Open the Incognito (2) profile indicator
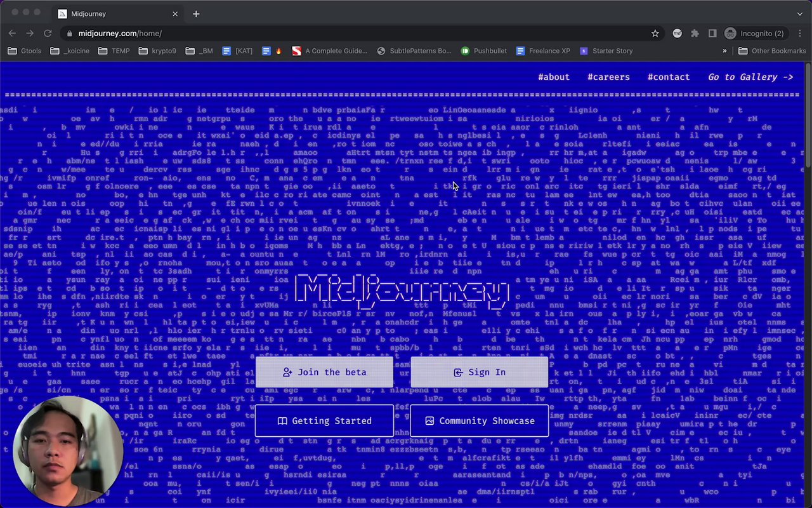 coord(754,33)
